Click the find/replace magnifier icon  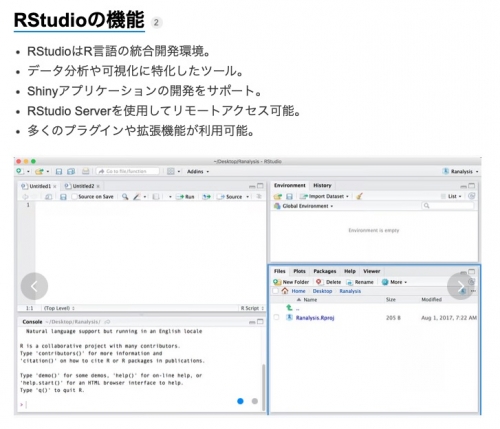click(x=125, y=197)
